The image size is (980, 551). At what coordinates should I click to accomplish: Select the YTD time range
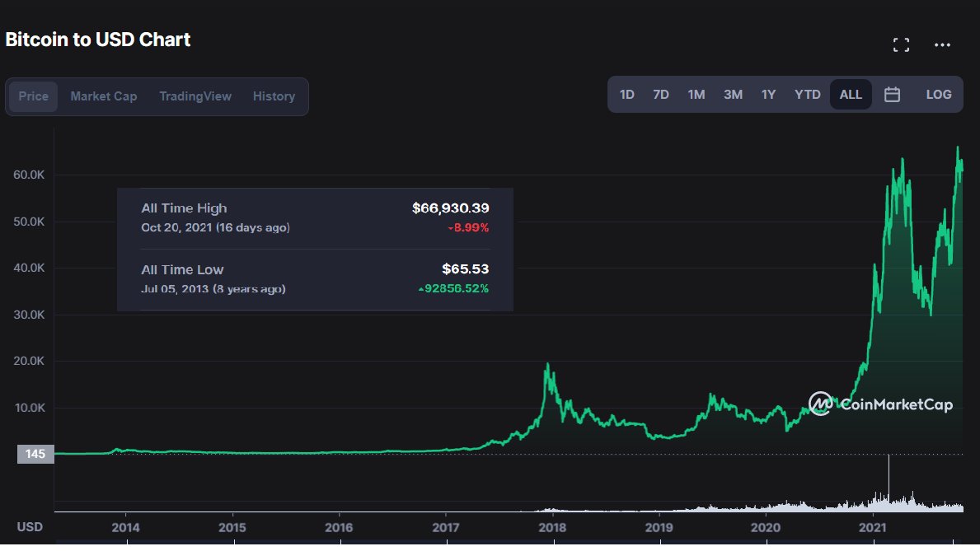[x=807, y=95]
